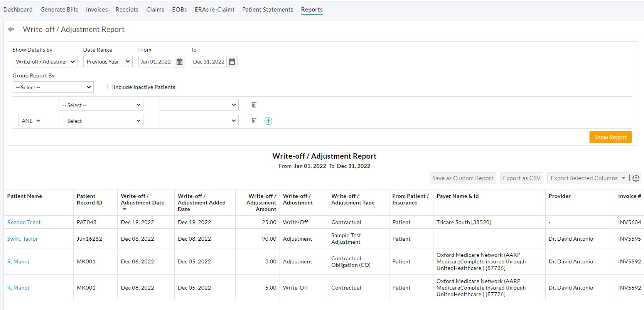Delete the AND filter row using trash icon
Image resolution: width=644 pixels, height=310 pixels.
254,121
